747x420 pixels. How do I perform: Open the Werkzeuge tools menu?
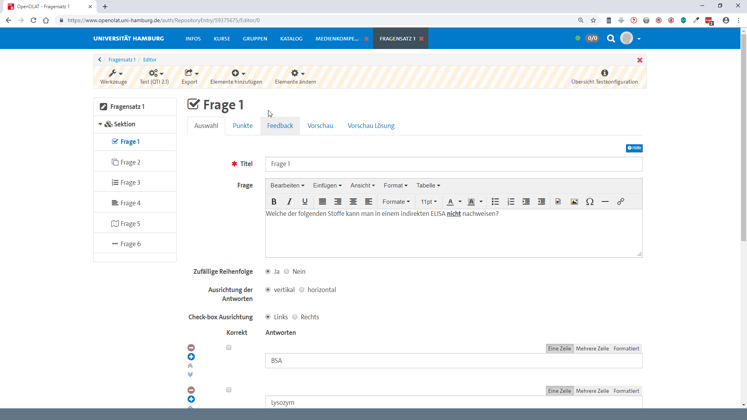[x=114, y=76]
